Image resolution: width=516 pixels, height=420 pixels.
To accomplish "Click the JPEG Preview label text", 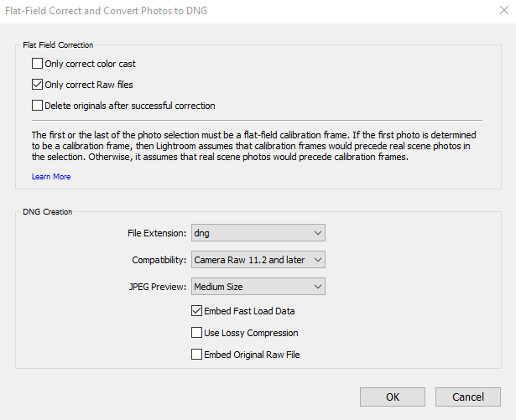I will point(158,287).
